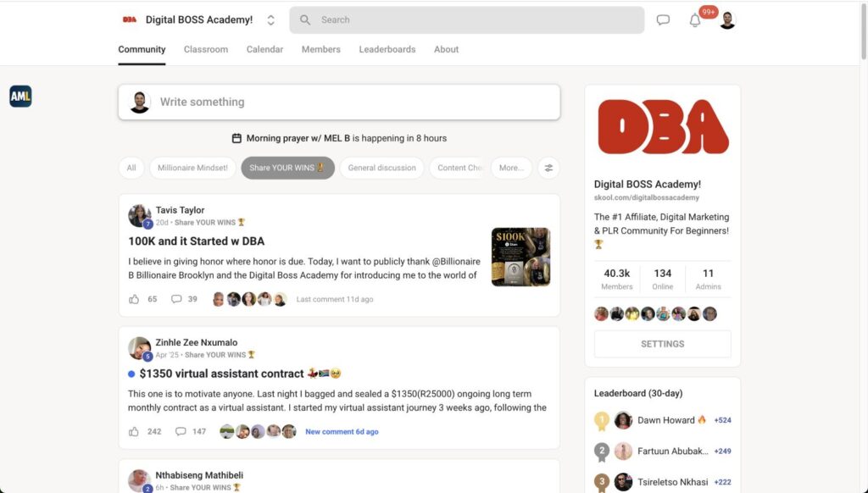Viewport: 868px width, 493px height.
Task: Select the All category filter
Action: click(131, 168)
